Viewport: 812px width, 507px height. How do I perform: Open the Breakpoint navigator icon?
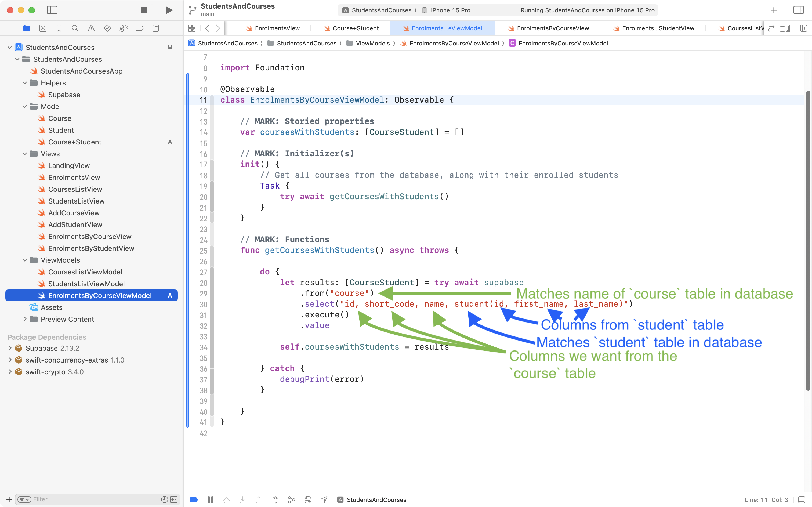point(139,28)
